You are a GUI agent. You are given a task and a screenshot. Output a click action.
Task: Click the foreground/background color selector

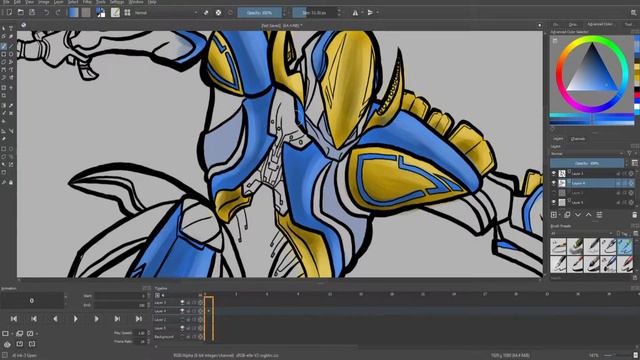click(x=100, y=13)
